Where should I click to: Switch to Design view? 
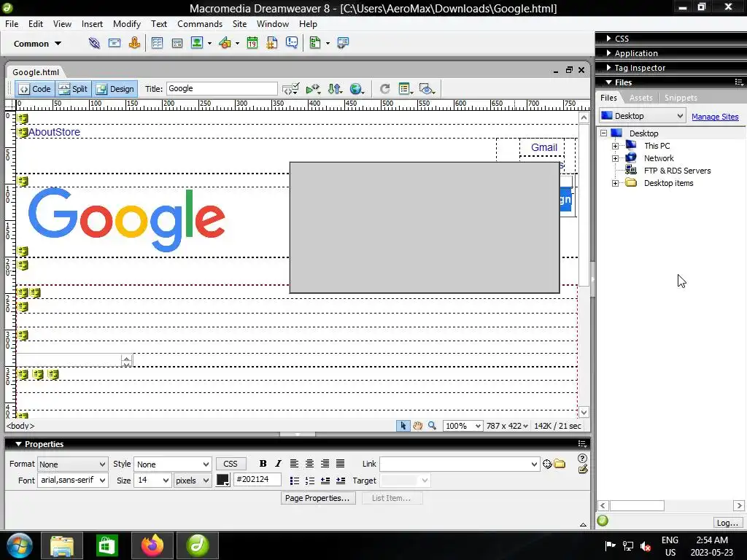click(x=115, y=89)
